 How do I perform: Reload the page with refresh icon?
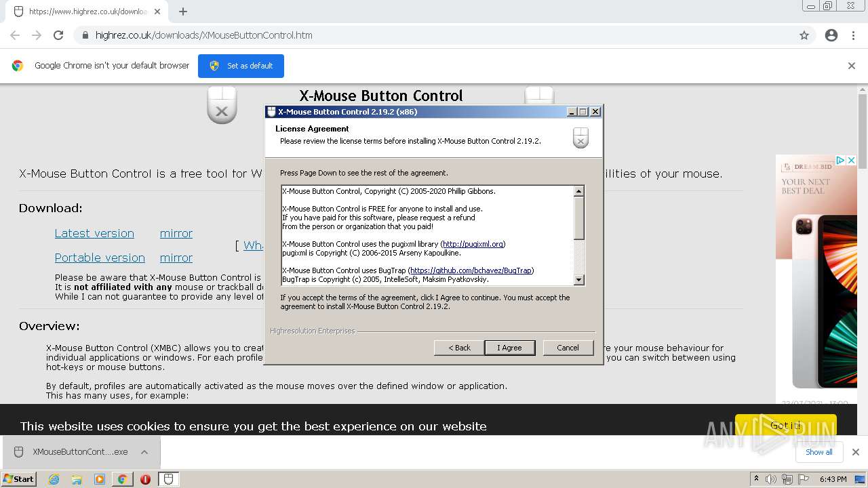pyautogui.click(x=58, y=35)
